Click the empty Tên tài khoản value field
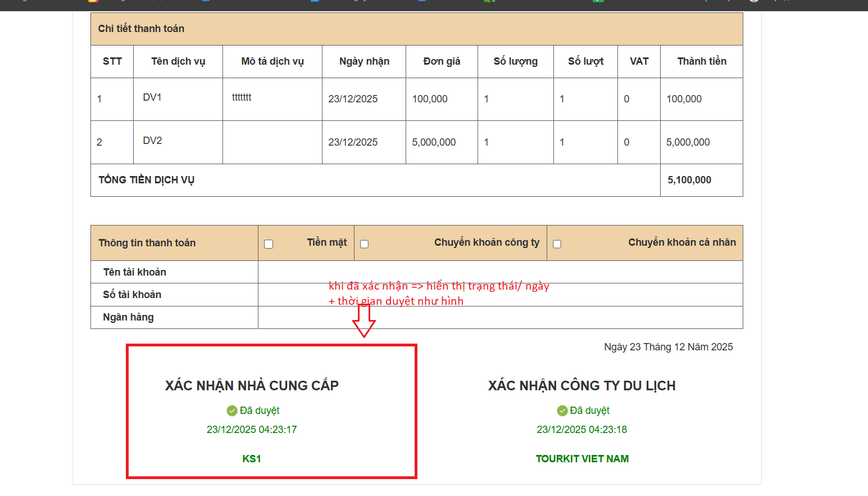This screenshot has height=496, width=868. [x=500, y=272]
